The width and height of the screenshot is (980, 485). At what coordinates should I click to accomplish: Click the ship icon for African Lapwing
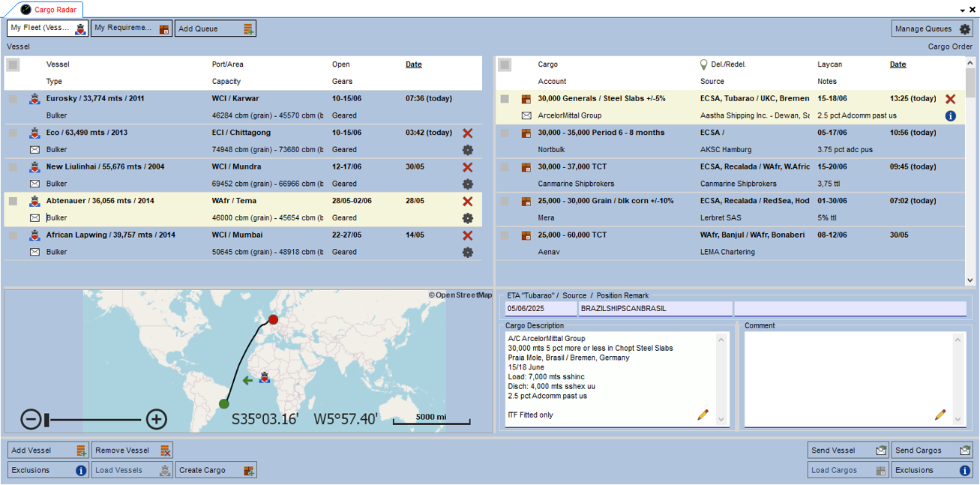click(x=34, y=235)
